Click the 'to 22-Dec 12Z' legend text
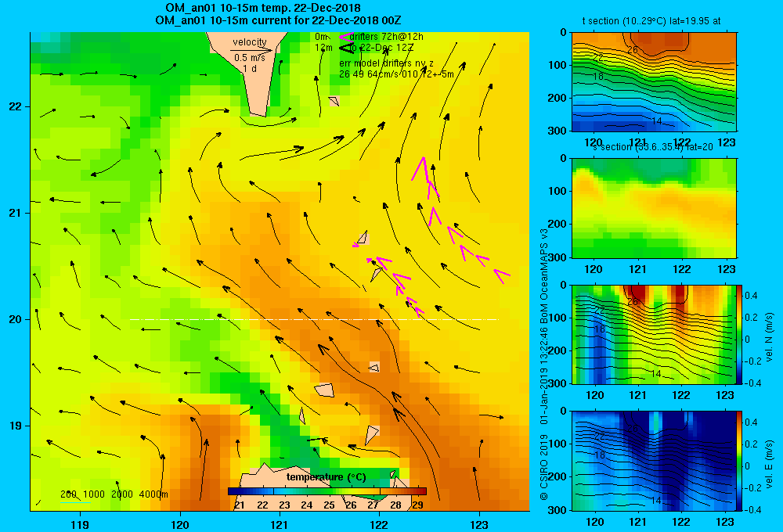783x532 pixels. click(x=381, y=48)
